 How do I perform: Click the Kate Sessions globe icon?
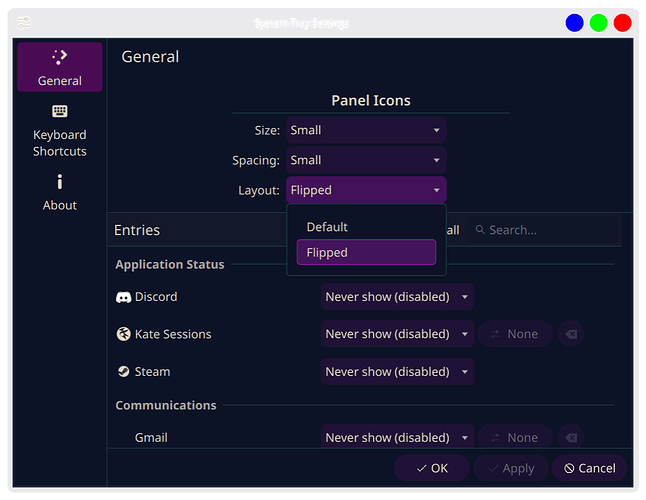pos(124,334)
